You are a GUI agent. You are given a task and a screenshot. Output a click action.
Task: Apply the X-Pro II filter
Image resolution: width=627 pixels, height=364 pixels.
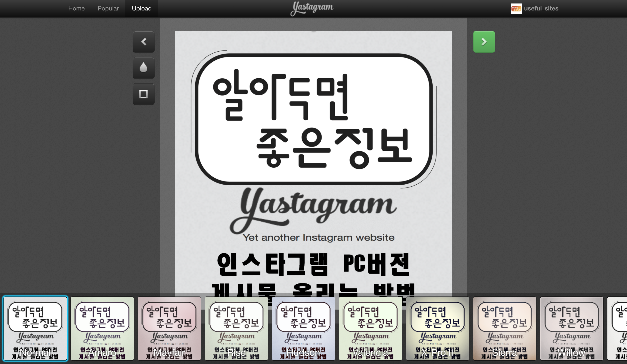[x=437, y=328]
